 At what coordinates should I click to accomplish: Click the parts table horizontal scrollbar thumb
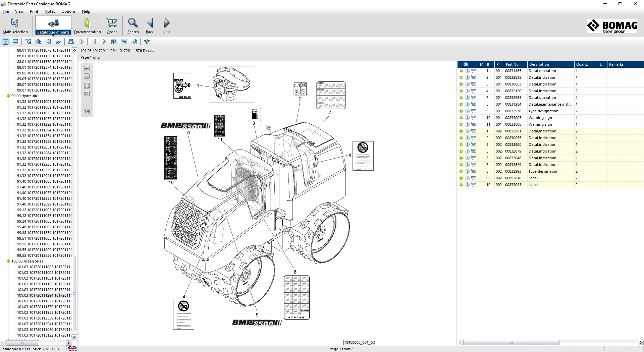click(x=511, y=343)
